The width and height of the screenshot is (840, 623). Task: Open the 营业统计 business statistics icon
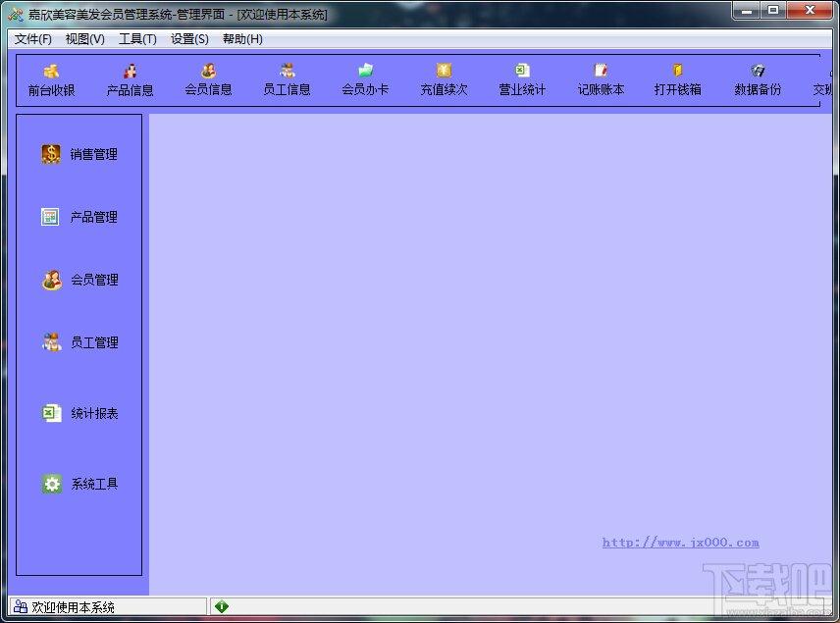click(522, 80)
